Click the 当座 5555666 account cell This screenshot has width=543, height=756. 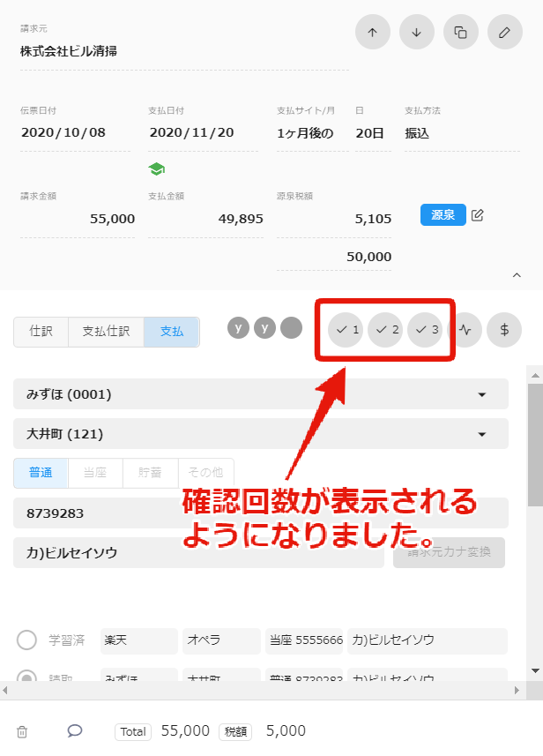click(304, 640)
